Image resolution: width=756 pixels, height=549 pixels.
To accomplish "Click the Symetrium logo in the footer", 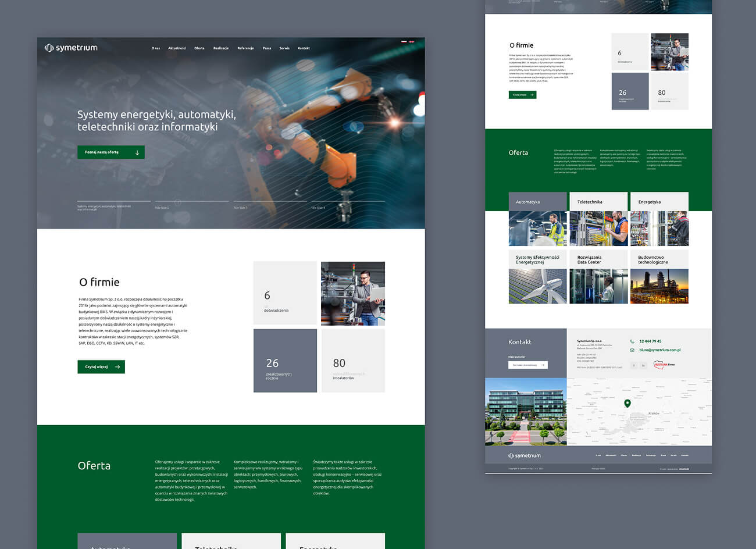I will tap(525, 455).
